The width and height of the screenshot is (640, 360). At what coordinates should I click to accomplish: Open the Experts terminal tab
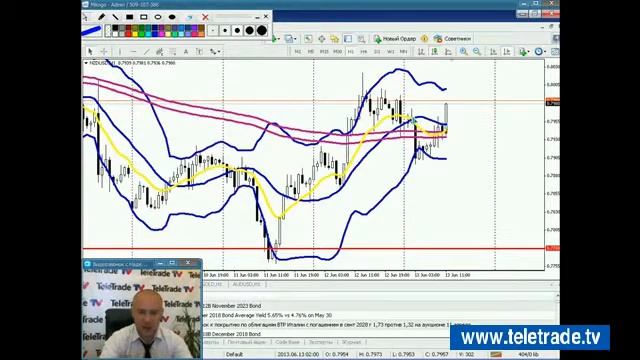[321, 342]
